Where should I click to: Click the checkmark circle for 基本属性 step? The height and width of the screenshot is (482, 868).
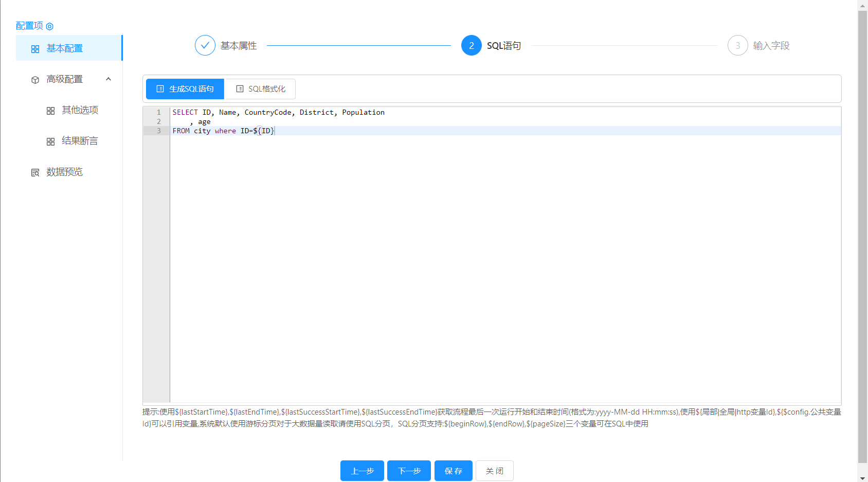(x=205, y=45)
